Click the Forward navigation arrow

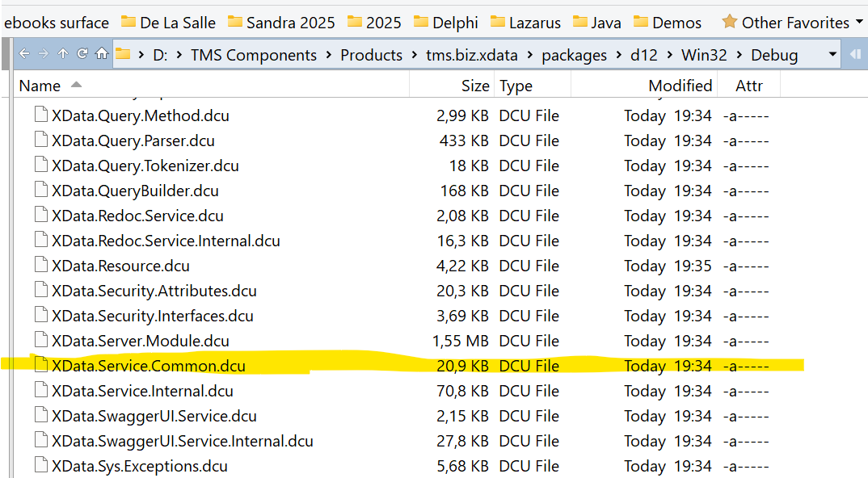(x=44, y=54)
